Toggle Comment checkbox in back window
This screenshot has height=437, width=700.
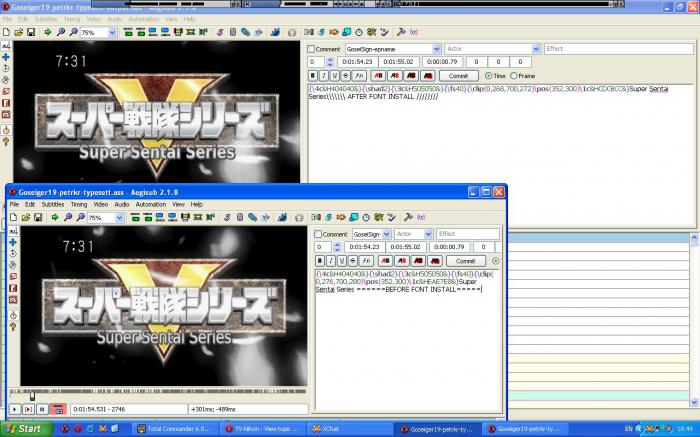[311, 49]
